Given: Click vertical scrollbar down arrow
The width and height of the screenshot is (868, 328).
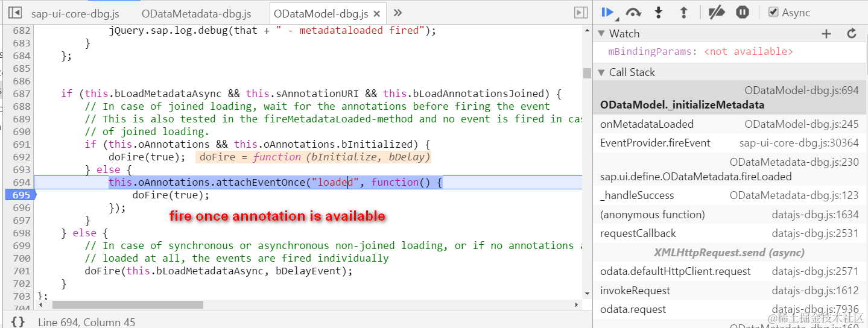Looking at the screenshot, I should [587, 294].
